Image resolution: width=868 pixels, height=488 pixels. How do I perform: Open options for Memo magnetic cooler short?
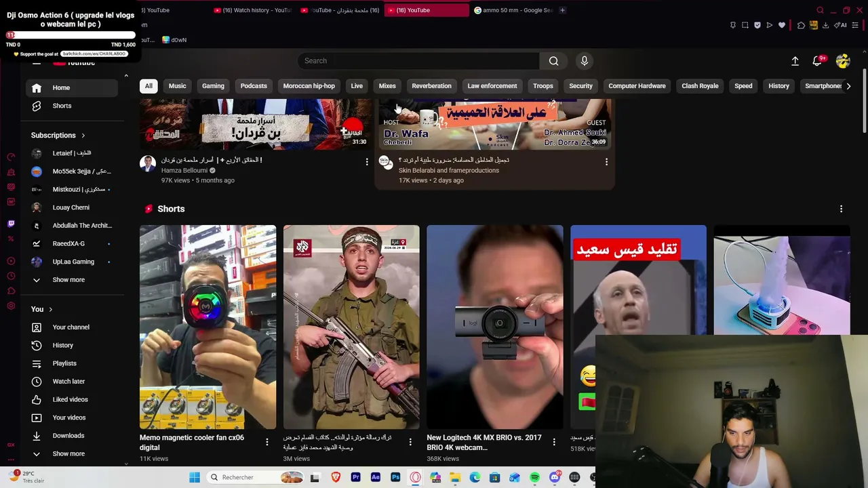(267, 442)
